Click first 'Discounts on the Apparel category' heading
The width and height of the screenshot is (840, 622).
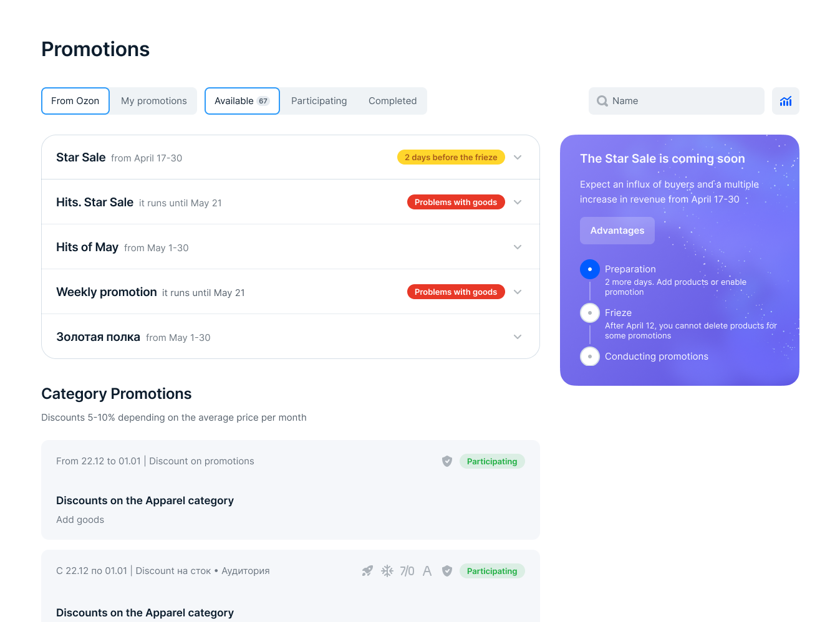click(145, 500)
